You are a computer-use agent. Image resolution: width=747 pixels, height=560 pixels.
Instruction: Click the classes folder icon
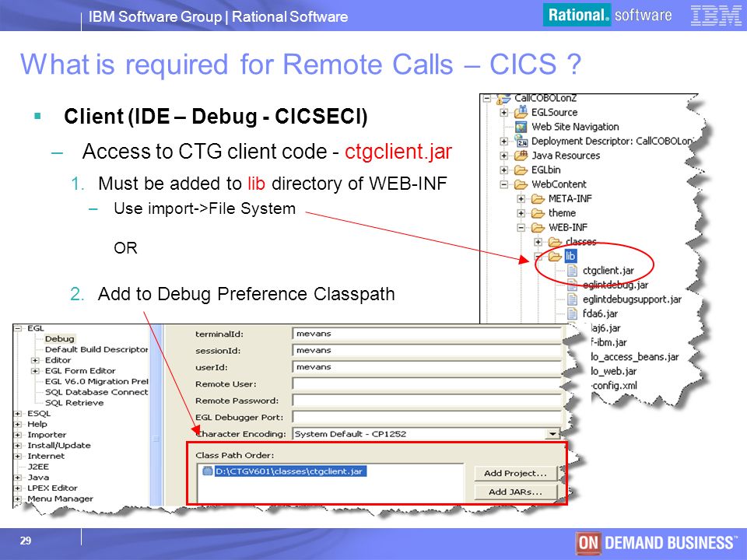point(555,242)
